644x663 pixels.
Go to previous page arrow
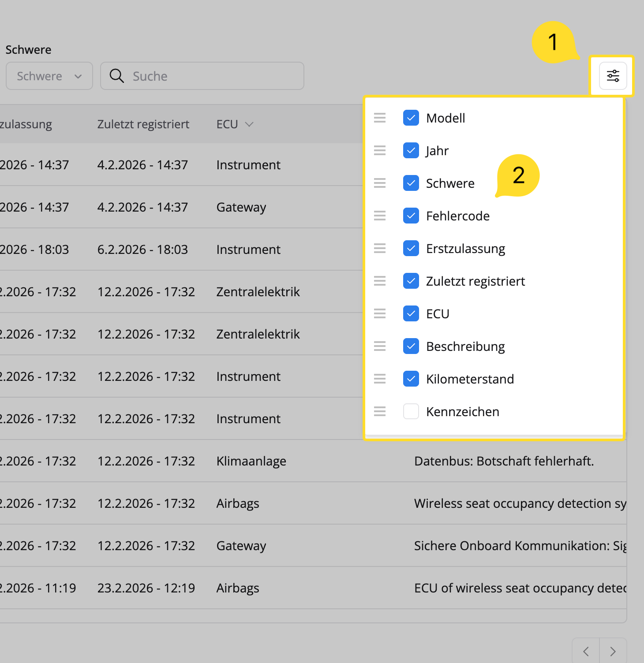tap(586, 651)
